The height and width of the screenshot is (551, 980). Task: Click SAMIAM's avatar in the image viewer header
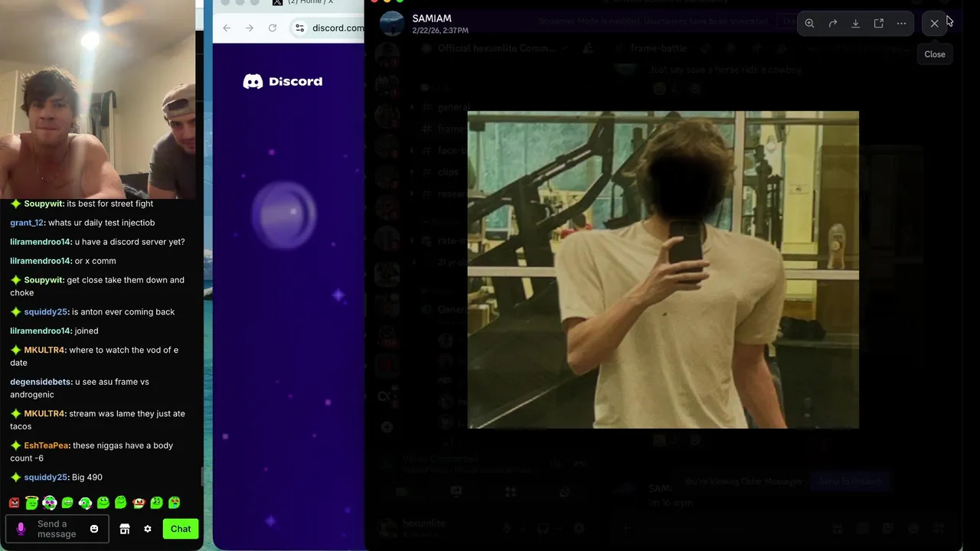coord(392,23)
